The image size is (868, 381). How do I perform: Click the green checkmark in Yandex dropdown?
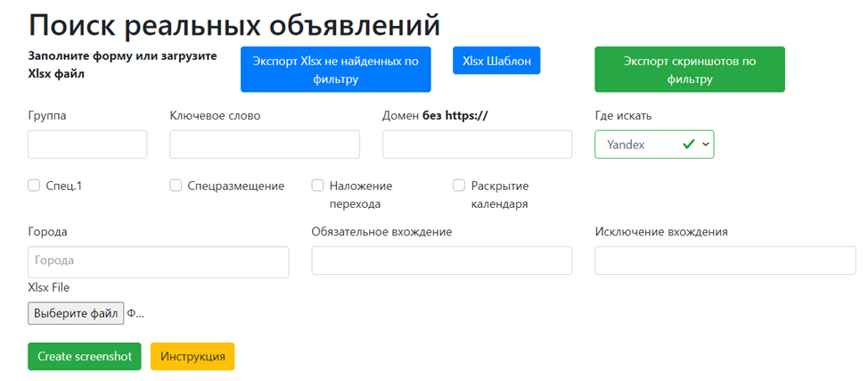pos(688,145)
